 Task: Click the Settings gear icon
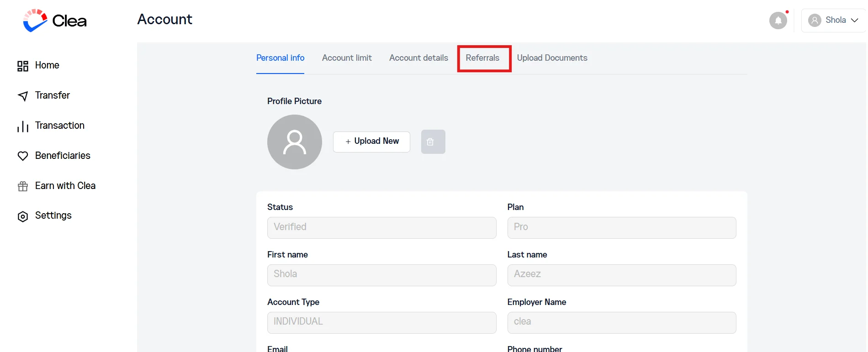point(23,216)
